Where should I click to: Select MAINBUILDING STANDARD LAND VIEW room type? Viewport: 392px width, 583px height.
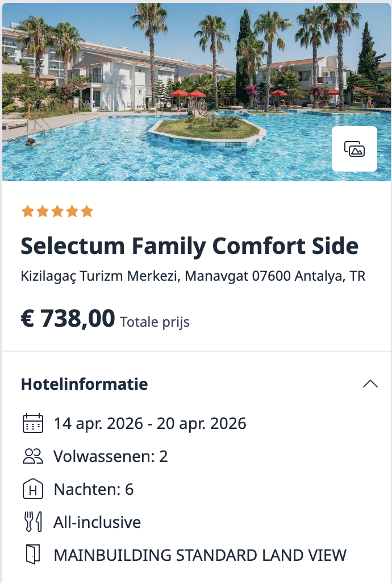(201, 555)
